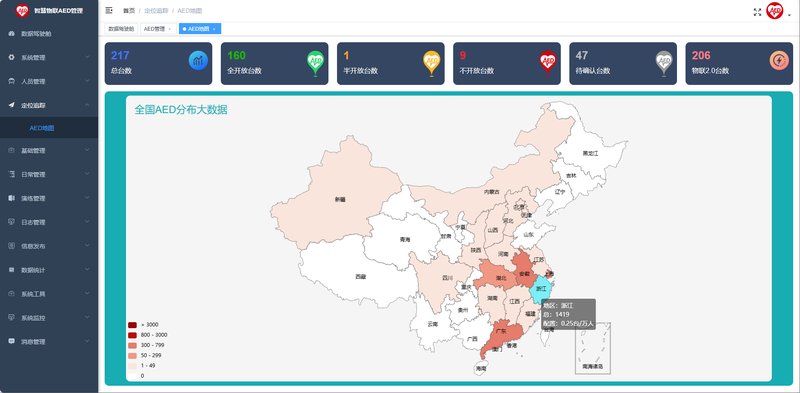Click the sidebar collapse hamburger icon
Screen dimensions: 800x393
[x=109, y=10]
